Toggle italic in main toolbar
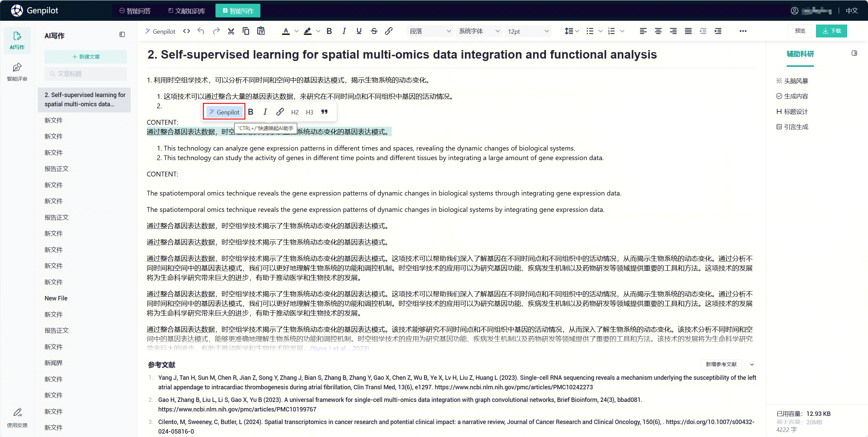 pyautogui.click(x=344, y=31)
